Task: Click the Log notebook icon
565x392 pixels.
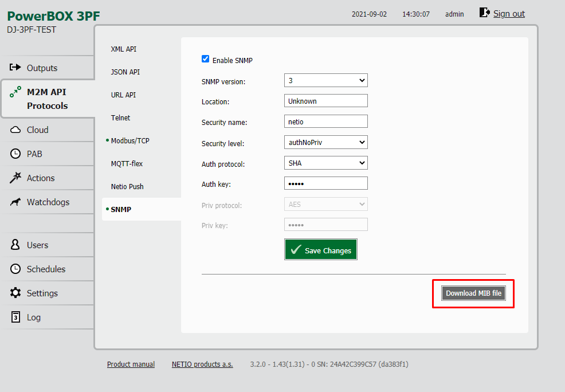Action: point(15,317)
